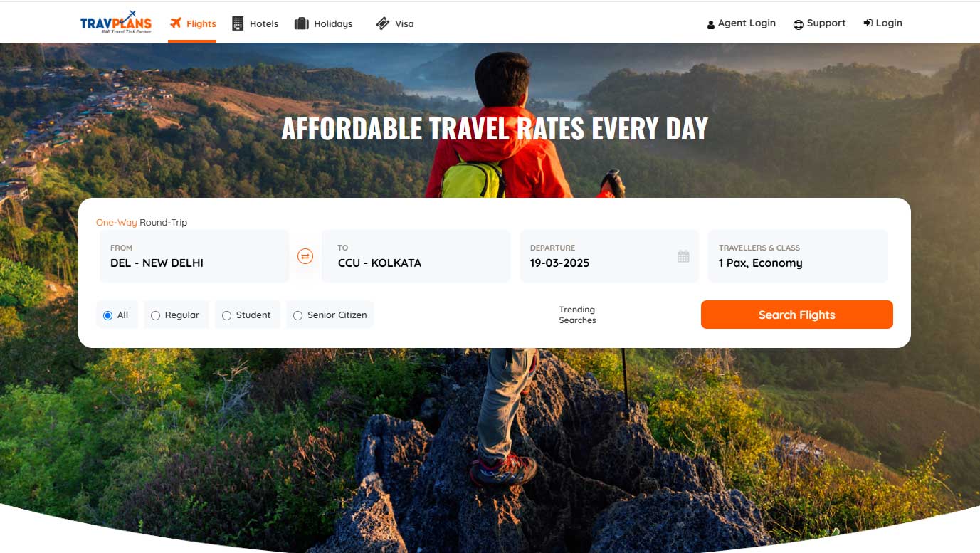Open the Login link
The height and width of the screenshot is (553, 980).
pos(883,23)
